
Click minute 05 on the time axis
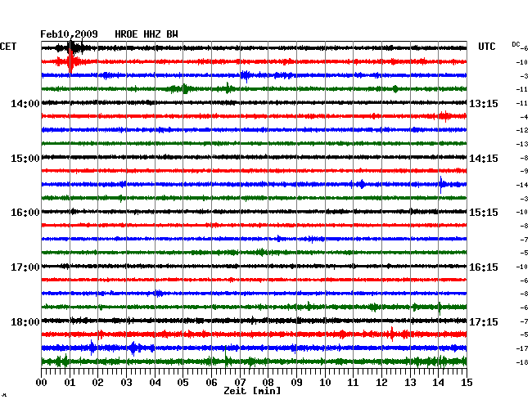[x=183, y=383]
